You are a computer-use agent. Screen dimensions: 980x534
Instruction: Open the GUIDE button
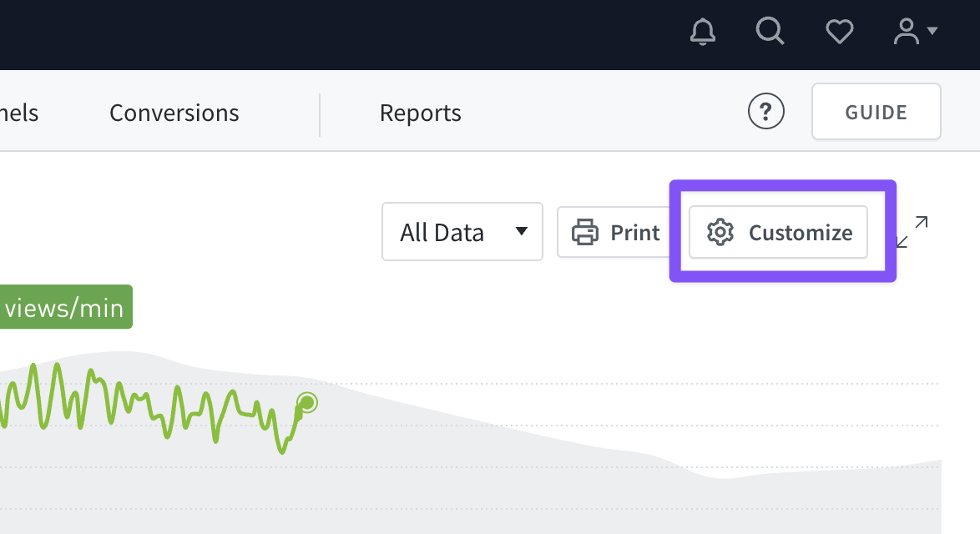click(876, 112)
